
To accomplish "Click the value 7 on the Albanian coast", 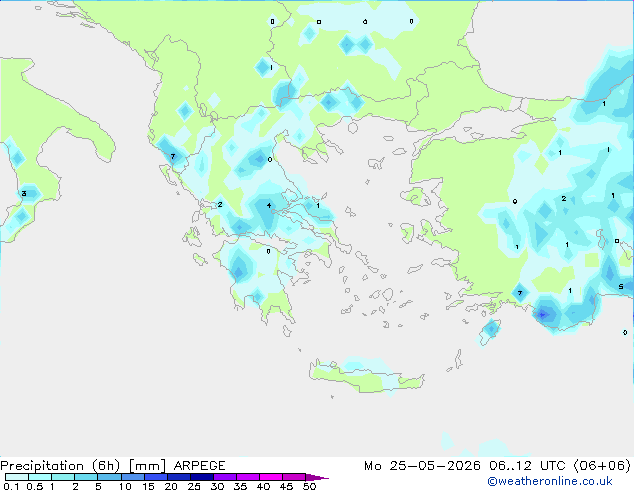I will pos(173,156).
